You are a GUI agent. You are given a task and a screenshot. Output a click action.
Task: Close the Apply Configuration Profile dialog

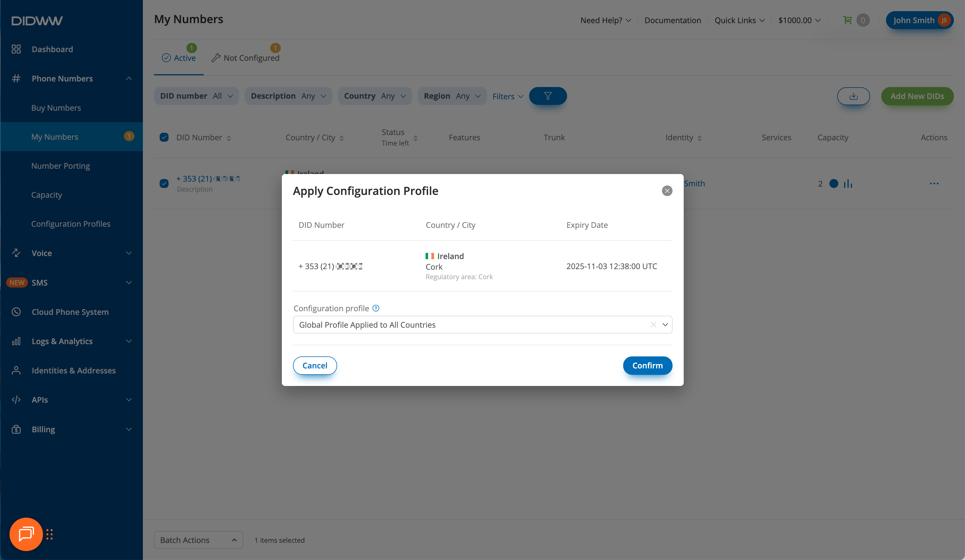point(667,191)
